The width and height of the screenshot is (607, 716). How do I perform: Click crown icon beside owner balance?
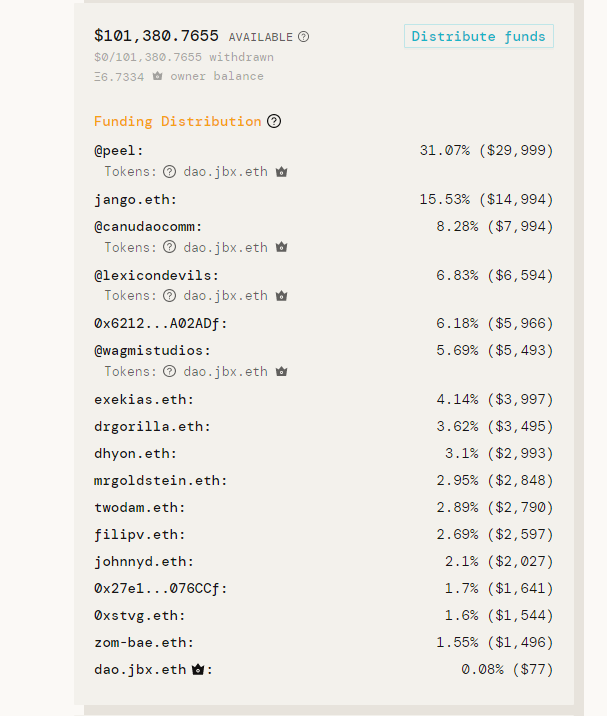pyautogui.click(x=158, y=76)
